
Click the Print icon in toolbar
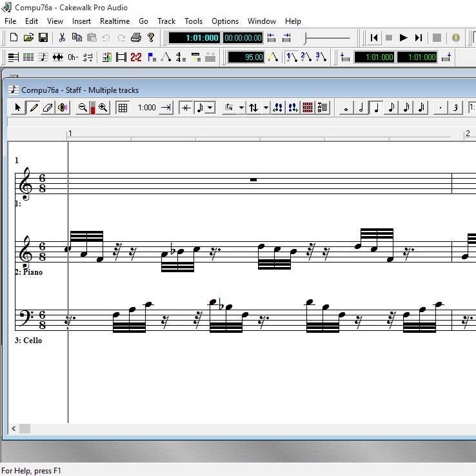click(x=136, y=37)
